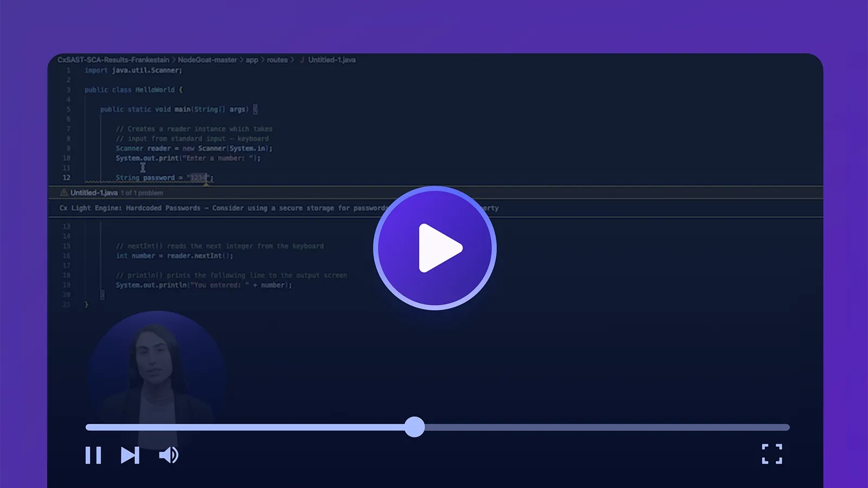Viewport: 868px width, 488px height.
Task: Click 'Scanner reader = new Scanner' line
Action: (194, 148)
